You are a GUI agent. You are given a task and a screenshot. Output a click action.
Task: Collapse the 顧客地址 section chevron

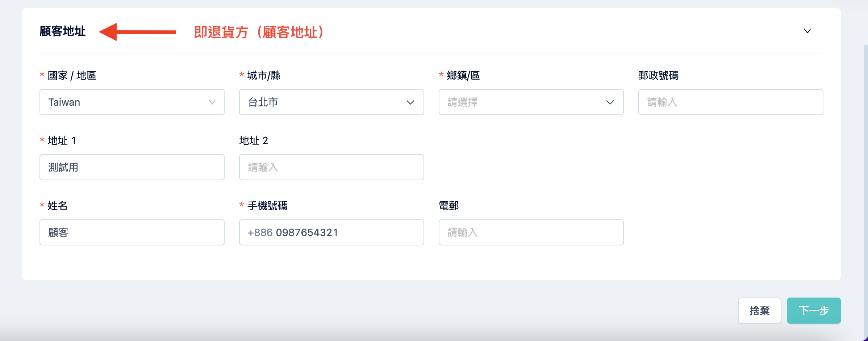pos(807,31)
